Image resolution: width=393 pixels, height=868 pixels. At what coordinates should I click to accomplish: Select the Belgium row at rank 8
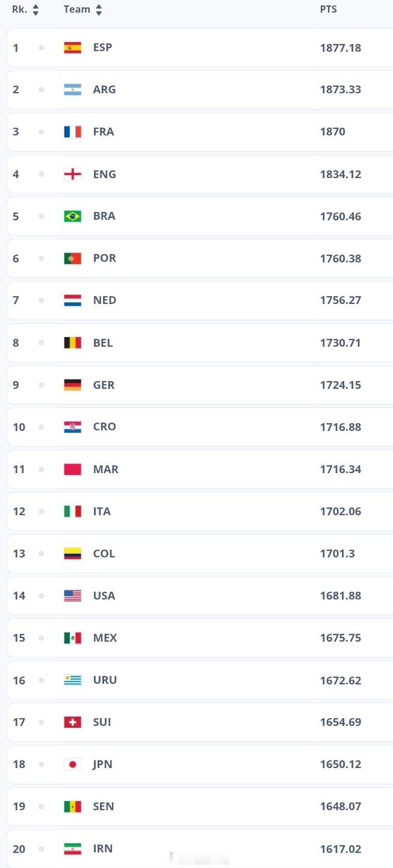[200, 343]
